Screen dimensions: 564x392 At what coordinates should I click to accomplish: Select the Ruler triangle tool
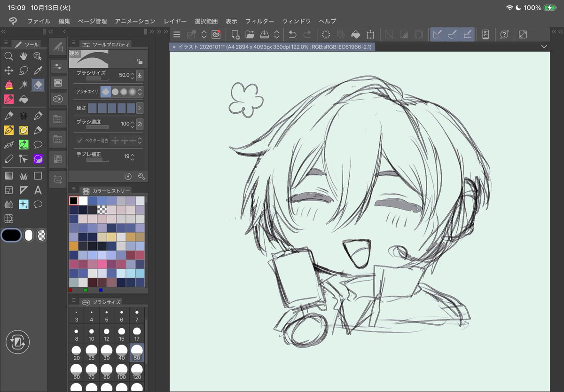[x=23, y=190]
